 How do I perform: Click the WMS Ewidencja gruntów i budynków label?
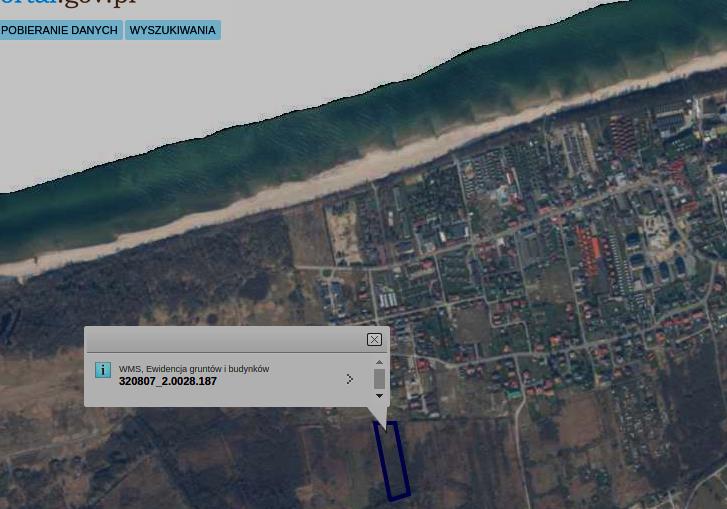(194, 369)
